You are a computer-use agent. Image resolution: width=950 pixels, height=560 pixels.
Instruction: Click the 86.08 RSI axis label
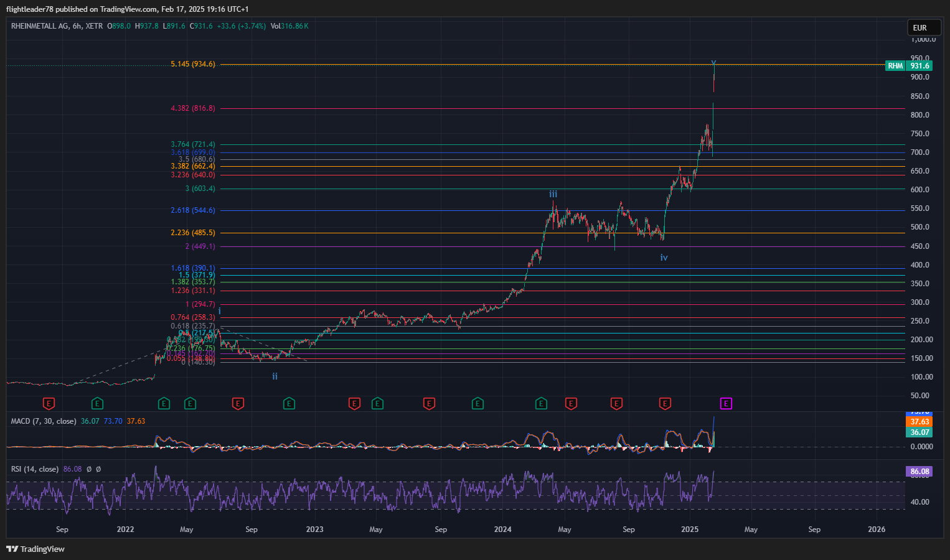click(x=919, y=472)
